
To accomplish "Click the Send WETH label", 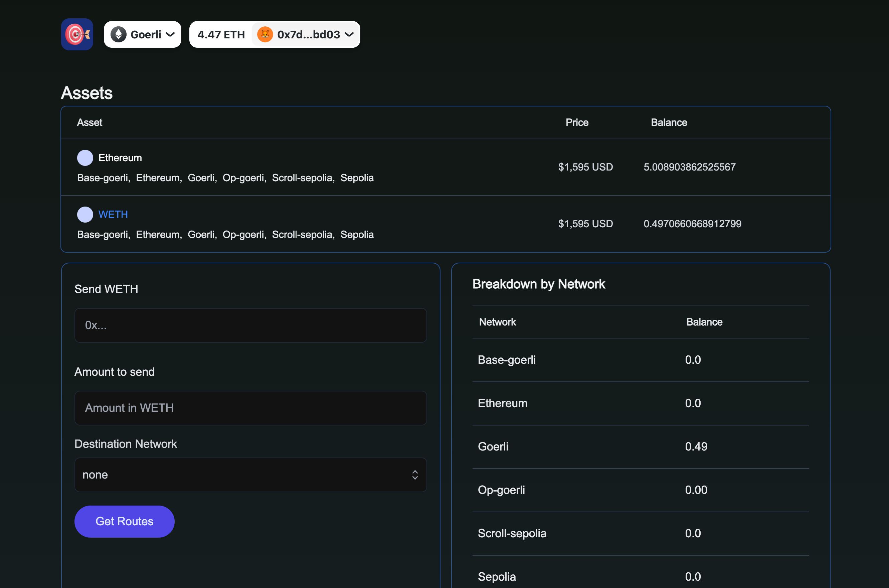I will pyautogui.click(x=106, y=289).
